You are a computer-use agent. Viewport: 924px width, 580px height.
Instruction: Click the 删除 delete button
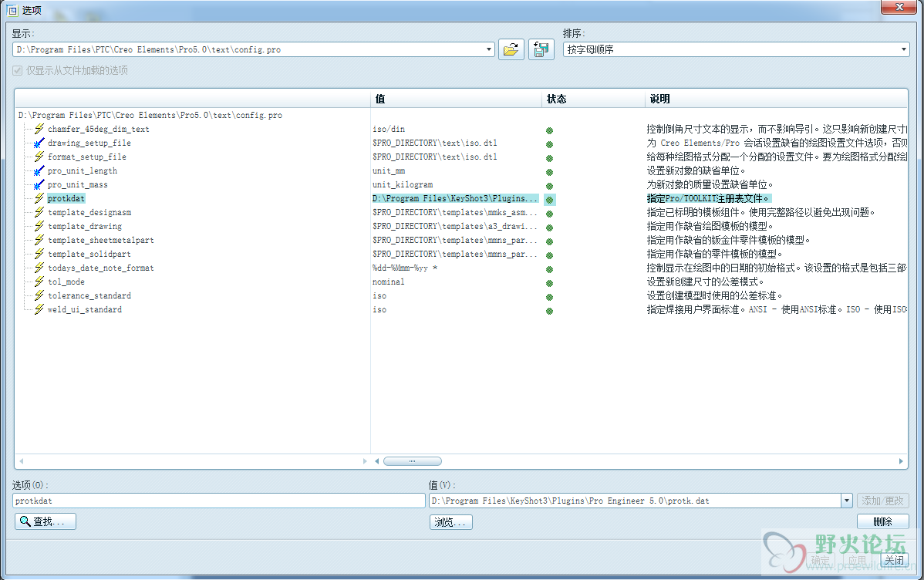pos(883,521)
